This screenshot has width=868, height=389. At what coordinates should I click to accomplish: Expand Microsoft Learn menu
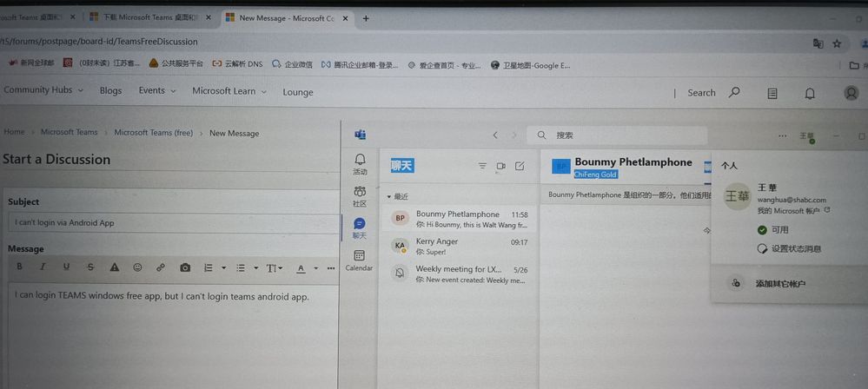pyautogui.click(x=229, y=91)
